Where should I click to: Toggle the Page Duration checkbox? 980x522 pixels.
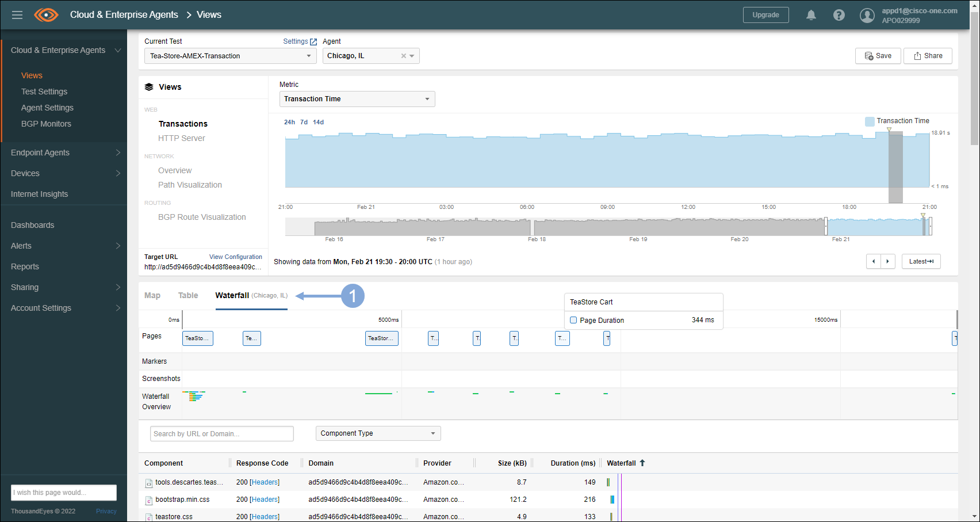(x=573, y=320)
